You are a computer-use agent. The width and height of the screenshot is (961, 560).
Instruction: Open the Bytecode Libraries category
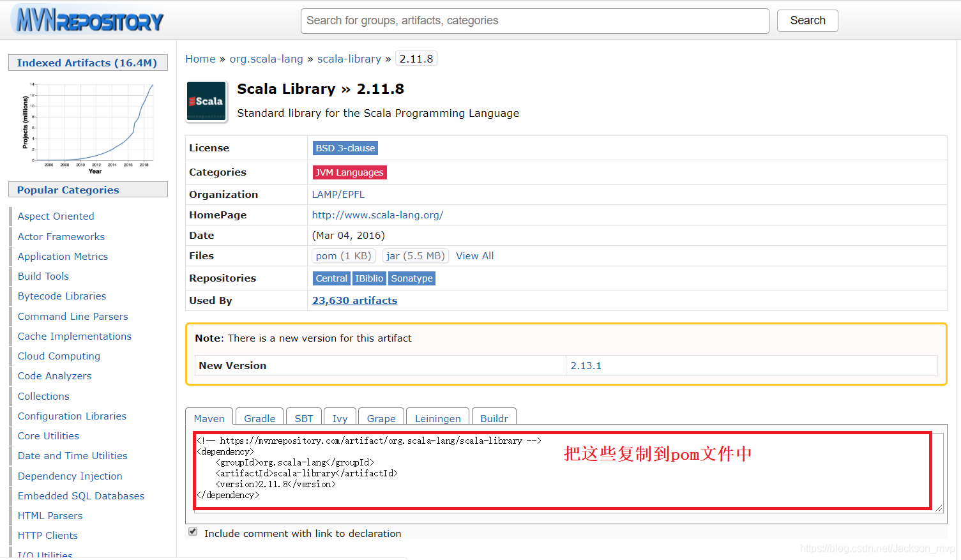coord(62,296)
